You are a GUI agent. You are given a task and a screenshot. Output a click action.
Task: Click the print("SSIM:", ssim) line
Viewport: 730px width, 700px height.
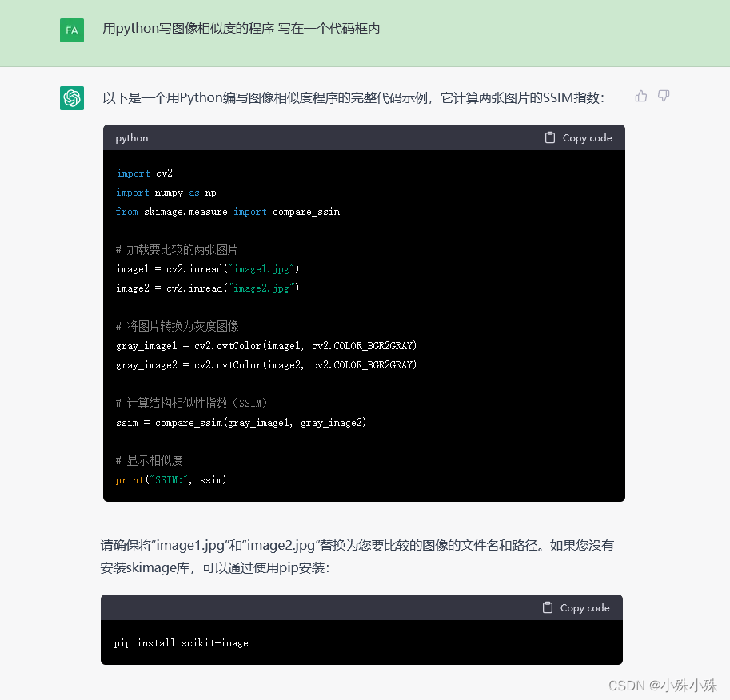171,480
